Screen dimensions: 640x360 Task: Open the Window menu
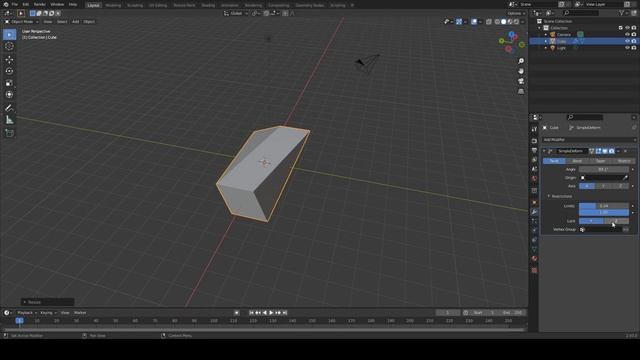point(57,4)
